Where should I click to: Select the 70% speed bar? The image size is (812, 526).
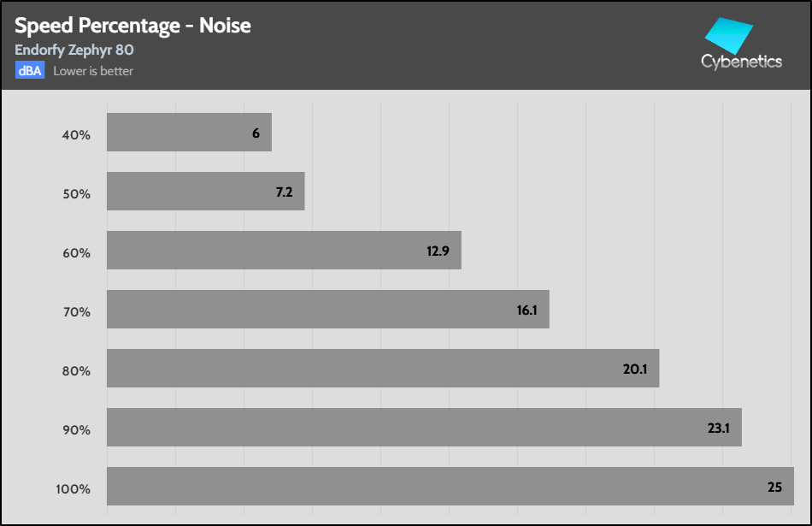[x=327, y=310]
